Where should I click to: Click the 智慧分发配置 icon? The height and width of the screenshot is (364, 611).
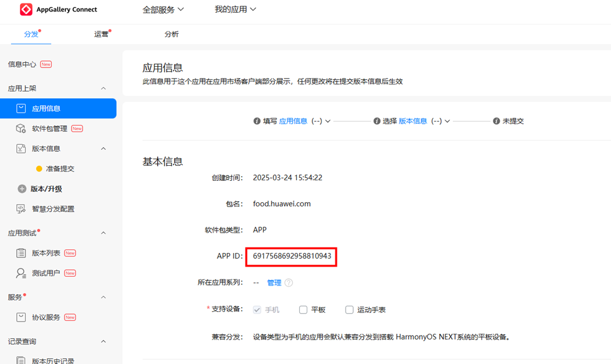(x=21, y=209)
